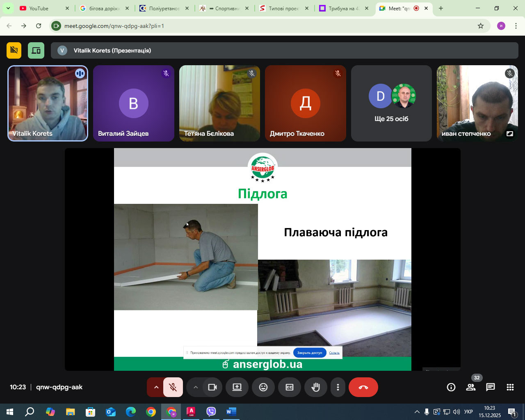This screenshot has width=525, height=420.
Task: Toggle the muted microphone button
Action: [x=173, y=387]
